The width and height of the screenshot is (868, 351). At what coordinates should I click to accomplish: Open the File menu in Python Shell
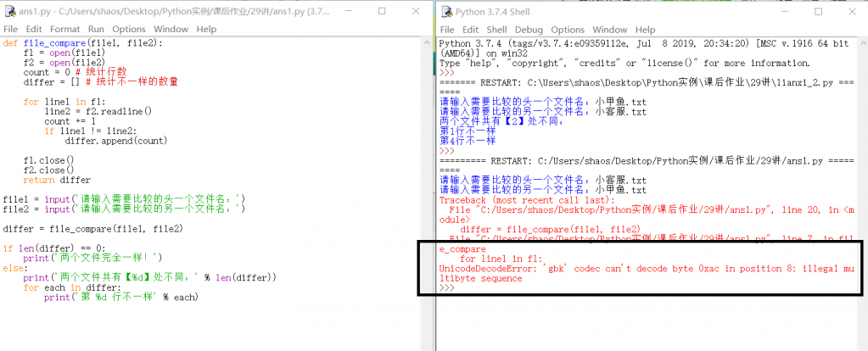[x=447, y=29]
